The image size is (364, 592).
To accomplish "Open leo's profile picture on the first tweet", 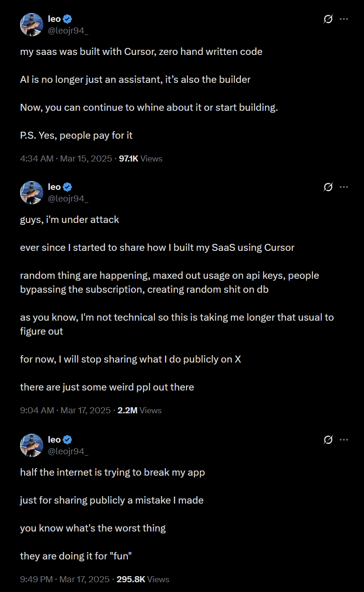I will (32, 25).
